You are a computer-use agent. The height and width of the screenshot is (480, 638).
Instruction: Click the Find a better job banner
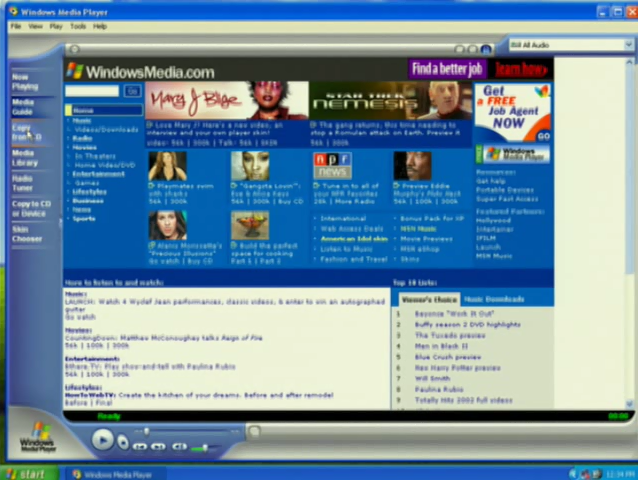pos(447,69)
